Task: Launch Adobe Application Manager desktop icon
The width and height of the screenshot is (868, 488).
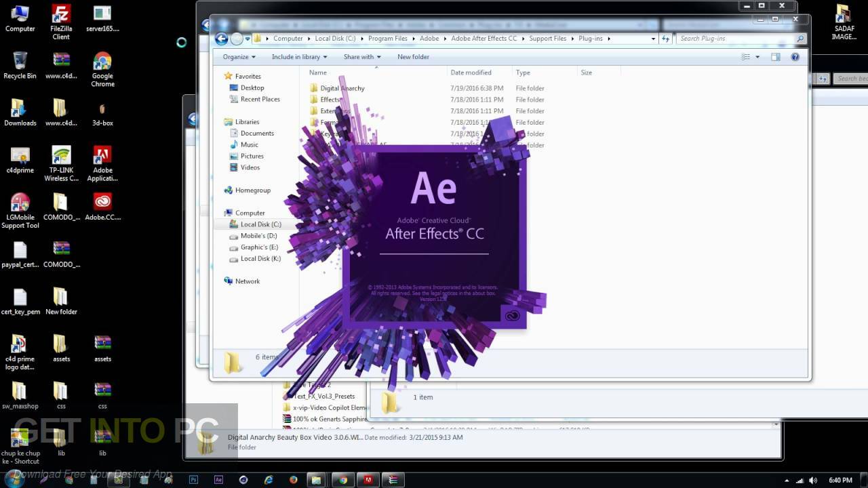Action: (x=102, y=164)
